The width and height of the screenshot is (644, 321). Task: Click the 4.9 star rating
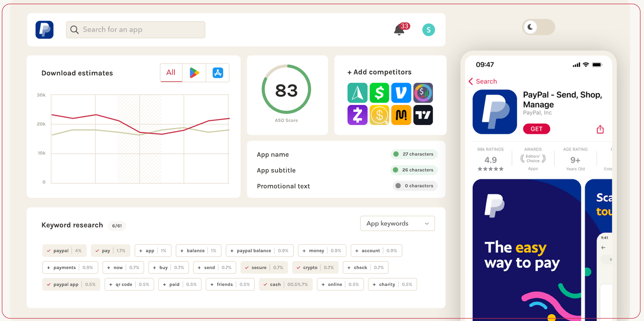pos(490,160)
